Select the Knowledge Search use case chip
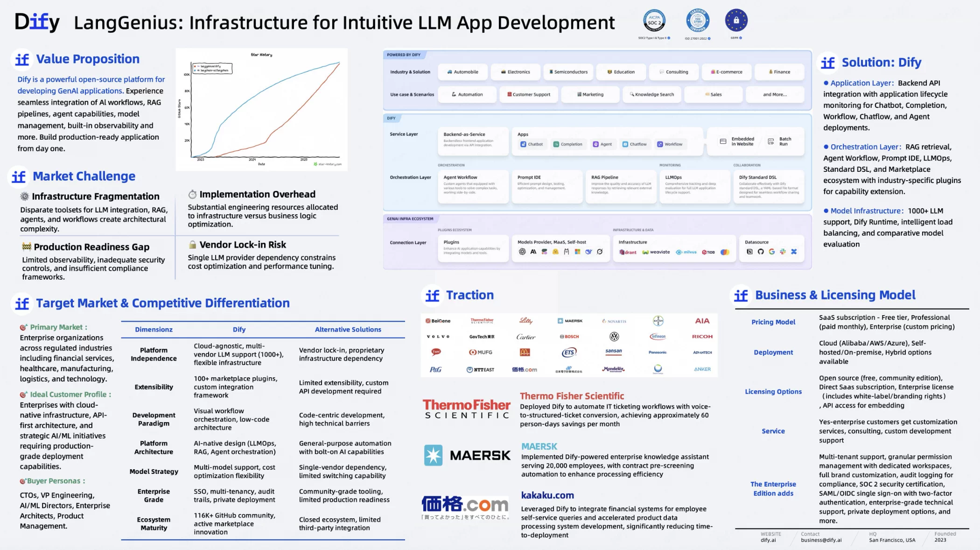 click(x=652, y=94)
